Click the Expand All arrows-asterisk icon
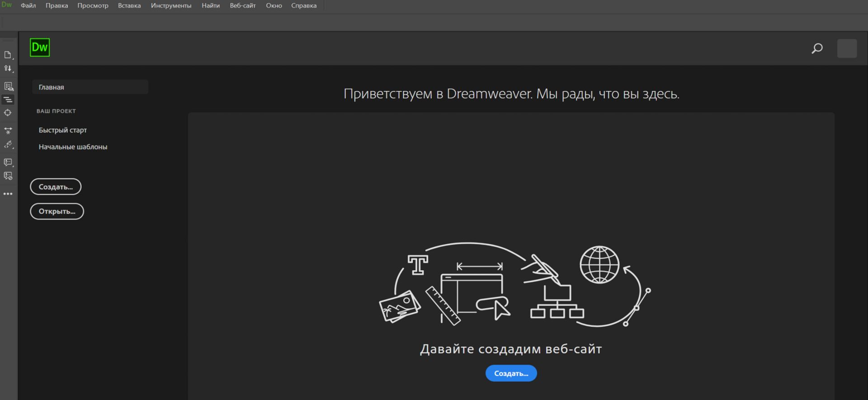868x400 pixels. coord(8,131)
